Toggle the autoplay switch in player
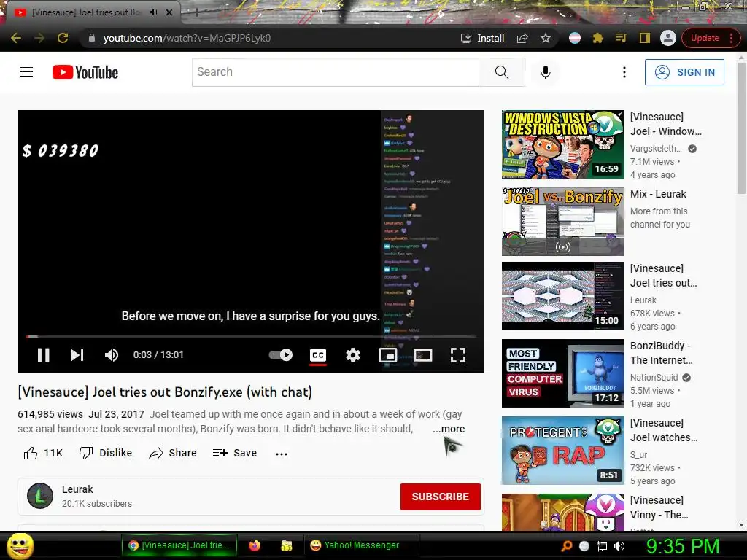Screen dimensions: 747x560 (x=281, y=355)
